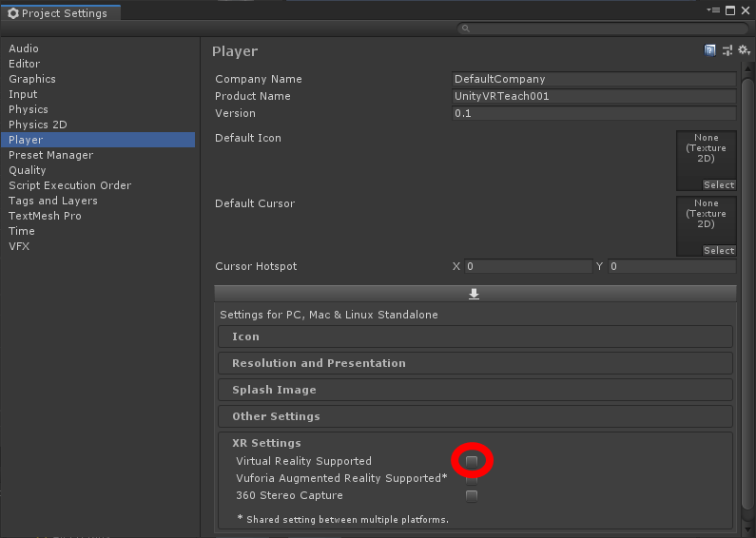Expand the Icon section

tap(475, 336)
